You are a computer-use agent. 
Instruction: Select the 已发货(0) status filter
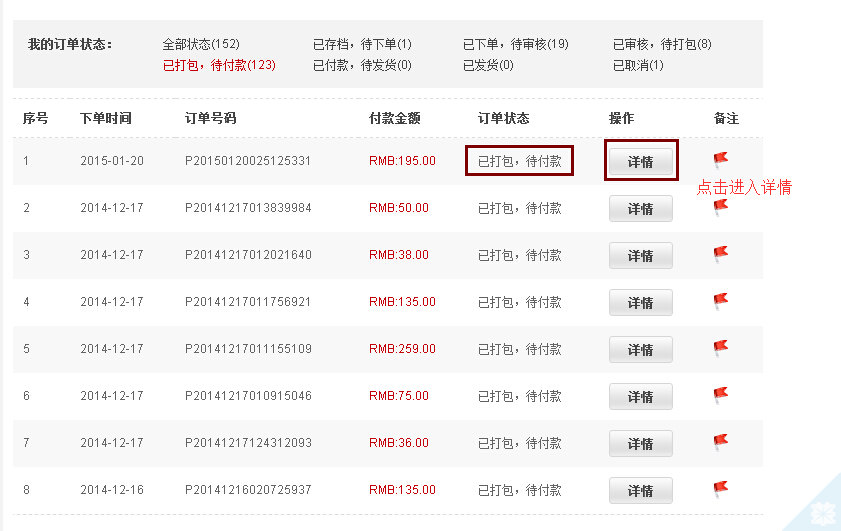click(x=488, y=65)
